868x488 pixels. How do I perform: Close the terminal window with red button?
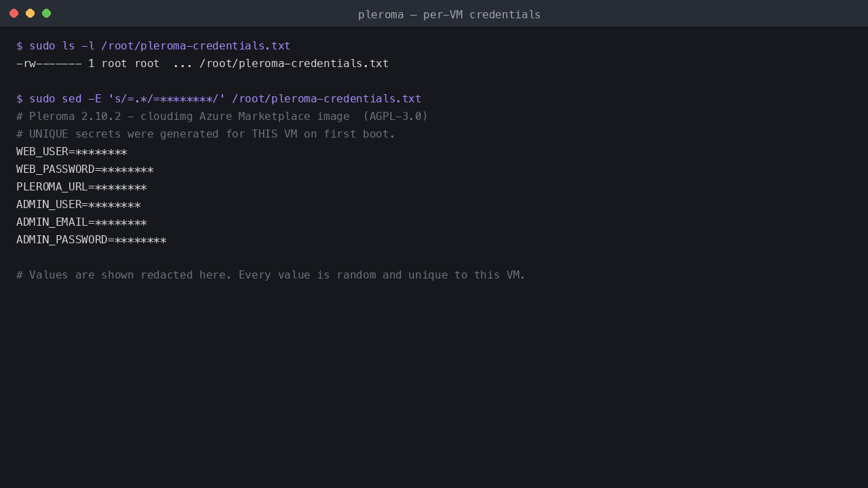pos(14,14)
